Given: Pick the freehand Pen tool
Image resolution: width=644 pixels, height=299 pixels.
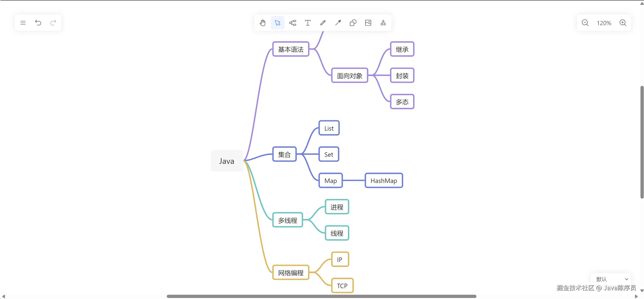Looking at the screenshot, I should click(323, 23).
